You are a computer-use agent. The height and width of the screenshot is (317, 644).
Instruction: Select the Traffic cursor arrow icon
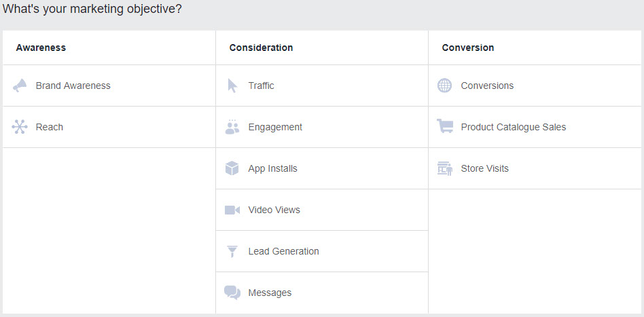pos(232,86)
